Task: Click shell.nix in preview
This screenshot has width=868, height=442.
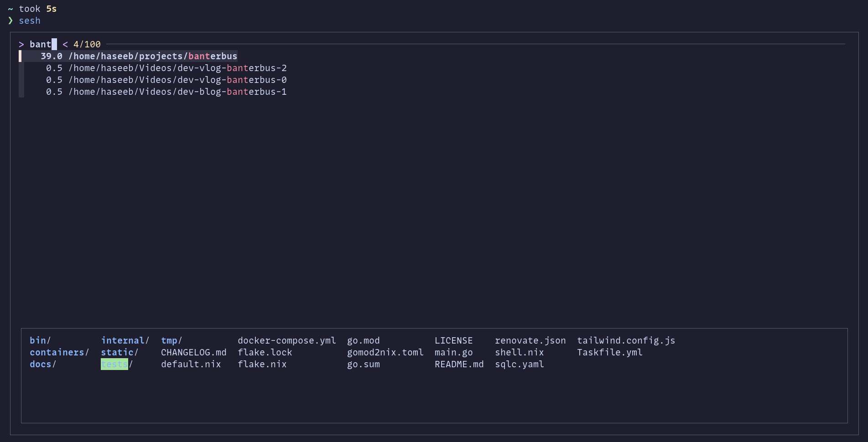Action: (x=520, y=352)
